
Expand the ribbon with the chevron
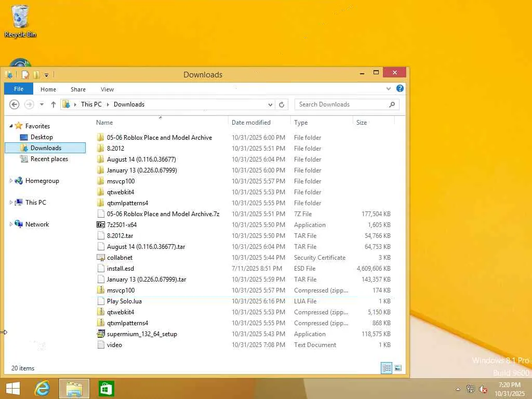[389, 89]
